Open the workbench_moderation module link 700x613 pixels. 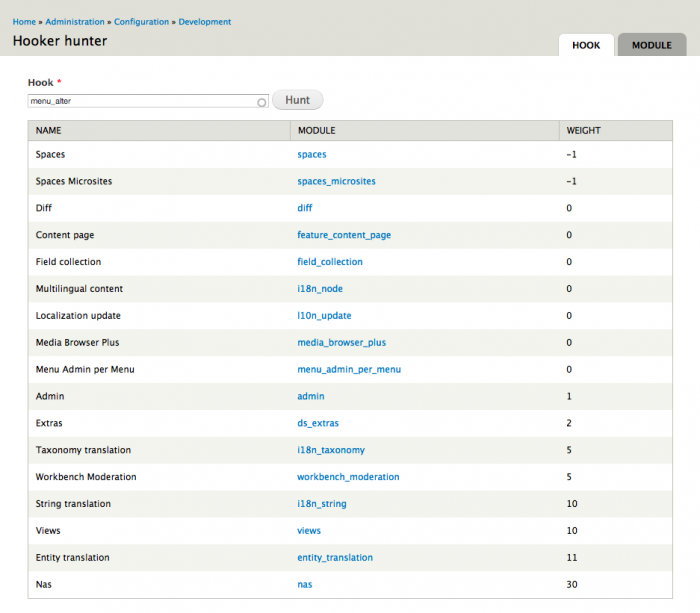[x=348, y=477]
